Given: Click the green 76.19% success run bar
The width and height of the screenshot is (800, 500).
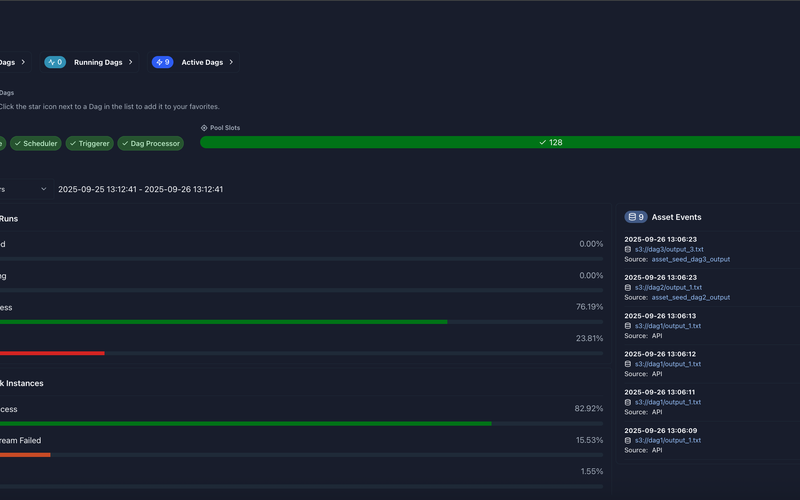Looking at the screenshot, I should coord(223,322).
